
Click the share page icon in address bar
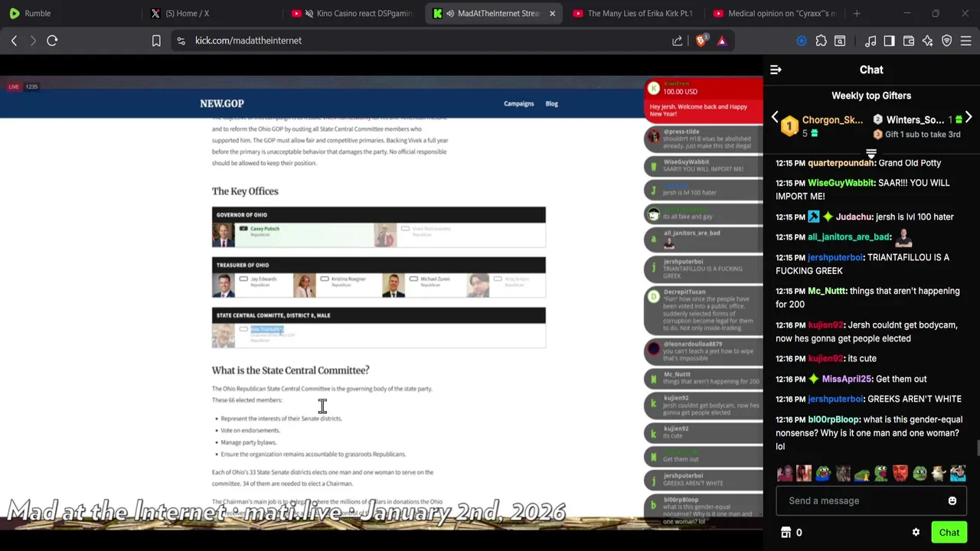(x=678, y=41)
